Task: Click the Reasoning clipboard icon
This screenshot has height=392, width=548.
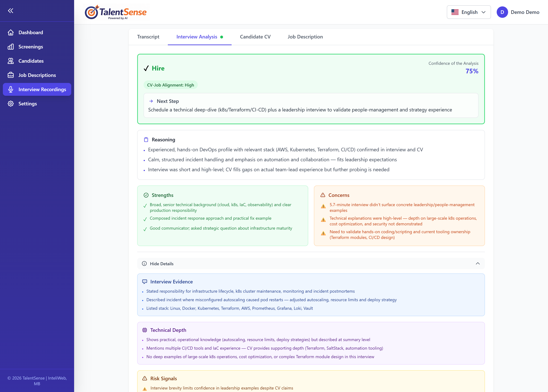Action: (x=146, y=140)
